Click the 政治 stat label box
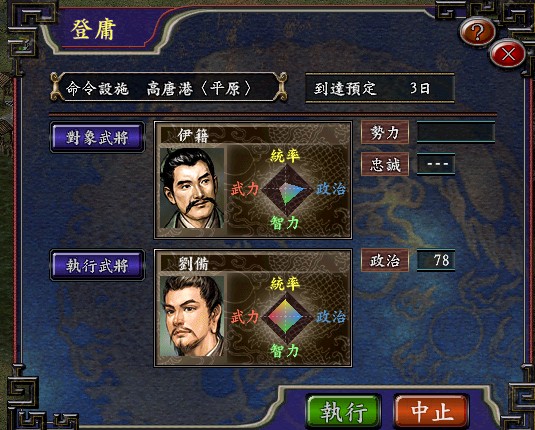535x430 pixels. 385,260
